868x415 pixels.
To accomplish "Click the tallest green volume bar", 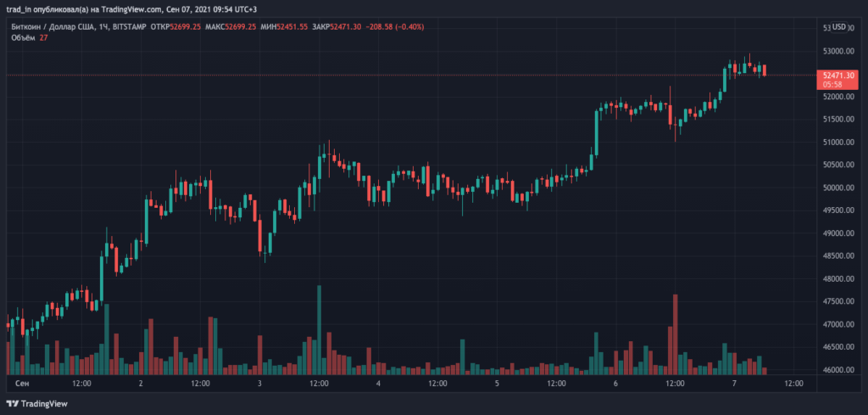I will (x=319, y=329).
